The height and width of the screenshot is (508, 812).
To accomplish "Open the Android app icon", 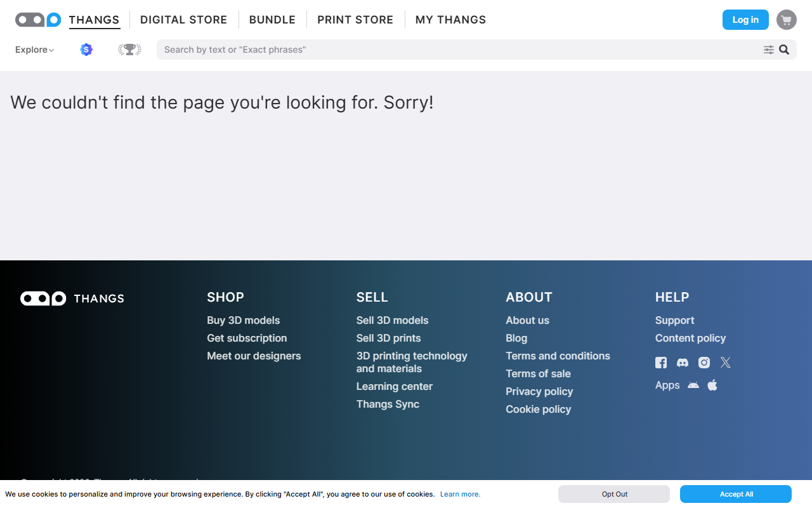I will click(693, 385).
